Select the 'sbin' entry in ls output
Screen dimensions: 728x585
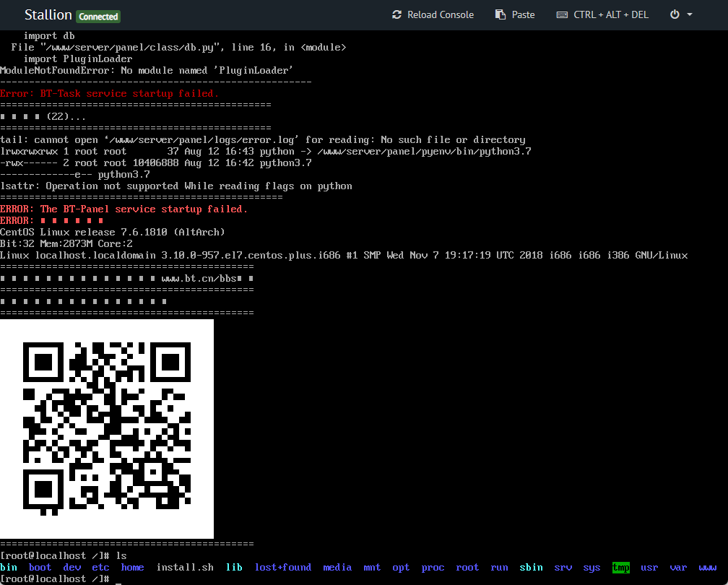point(531,568)
